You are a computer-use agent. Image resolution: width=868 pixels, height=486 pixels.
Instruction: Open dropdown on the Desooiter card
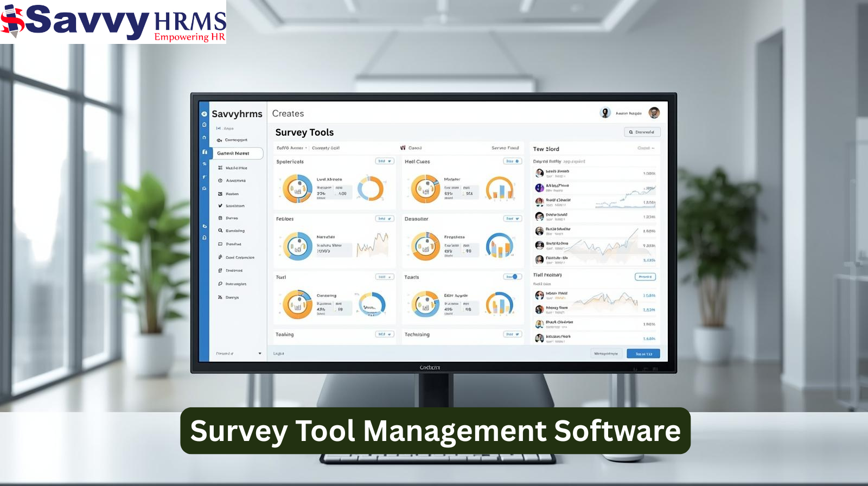click(x=513, y=219)
